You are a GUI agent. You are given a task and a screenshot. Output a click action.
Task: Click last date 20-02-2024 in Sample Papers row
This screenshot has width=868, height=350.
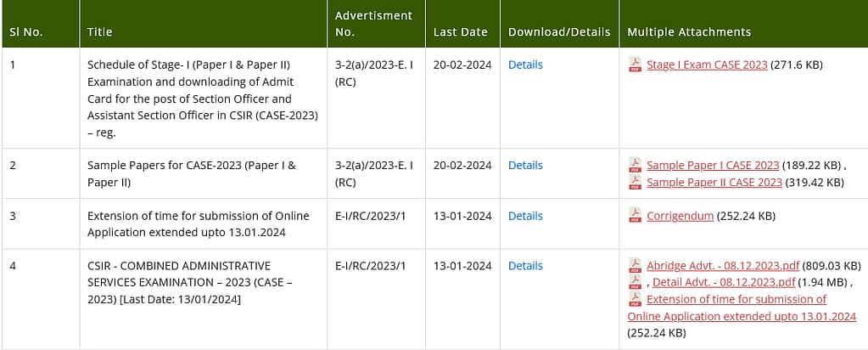tap(462, 166)
